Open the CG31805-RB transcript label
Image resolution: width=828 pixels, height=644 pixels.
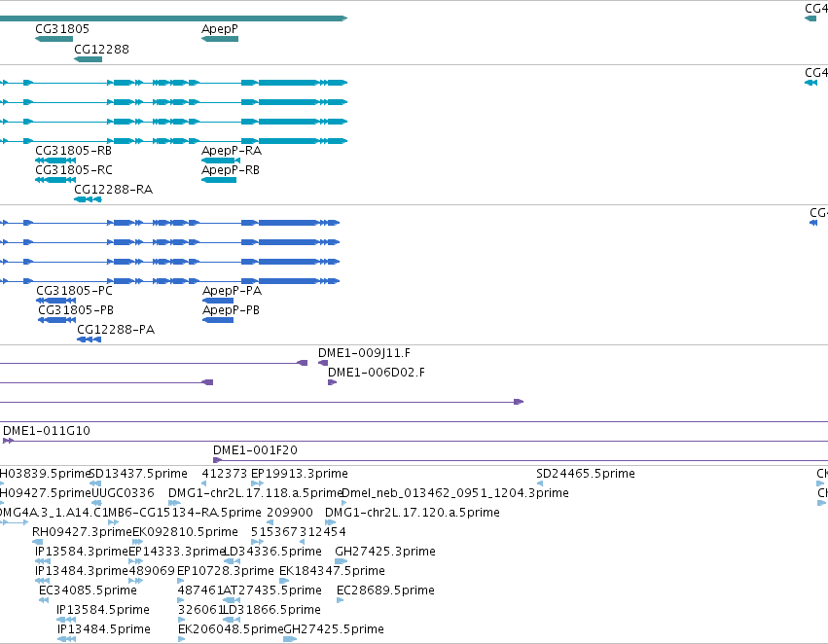73,151
